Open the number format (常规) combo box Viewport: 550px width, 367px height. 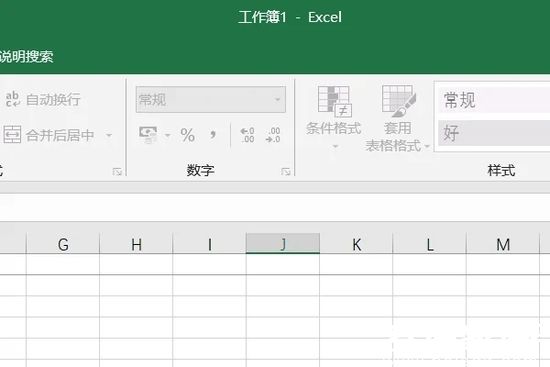pos(210,100)
